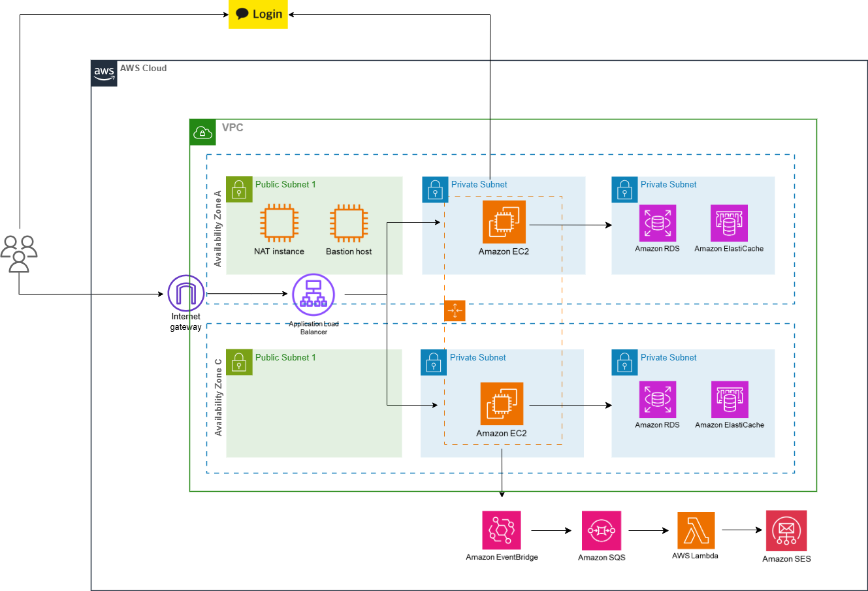Select the "Internet gateway" label

(186, 322)
